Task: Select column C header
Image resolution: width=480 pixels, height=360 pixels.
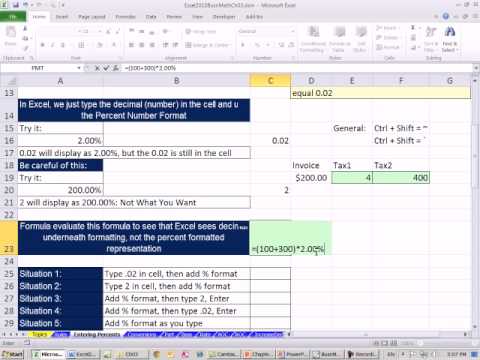Action: coord(270,81)
